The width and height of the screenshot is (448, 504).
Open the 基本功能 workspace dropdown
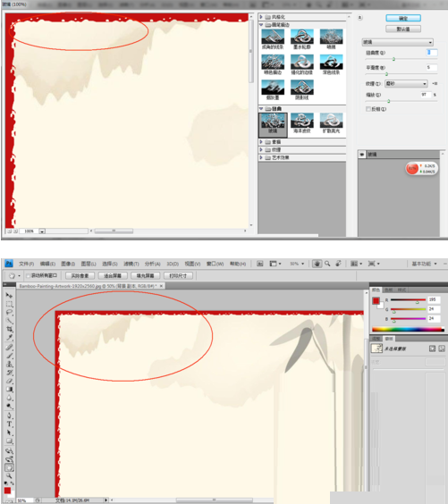click(424, 264)
